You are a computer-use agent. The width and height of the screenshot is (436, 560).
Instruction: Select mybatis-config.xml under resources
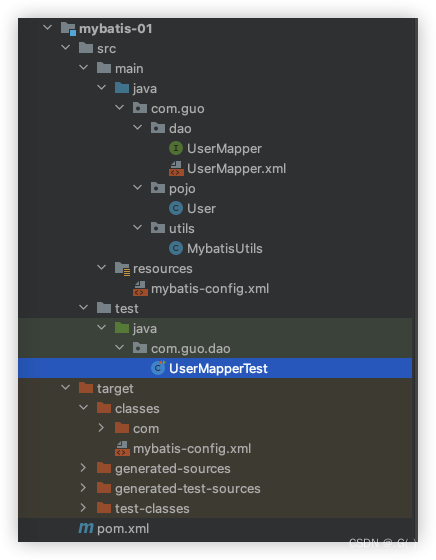click(210, 289)
